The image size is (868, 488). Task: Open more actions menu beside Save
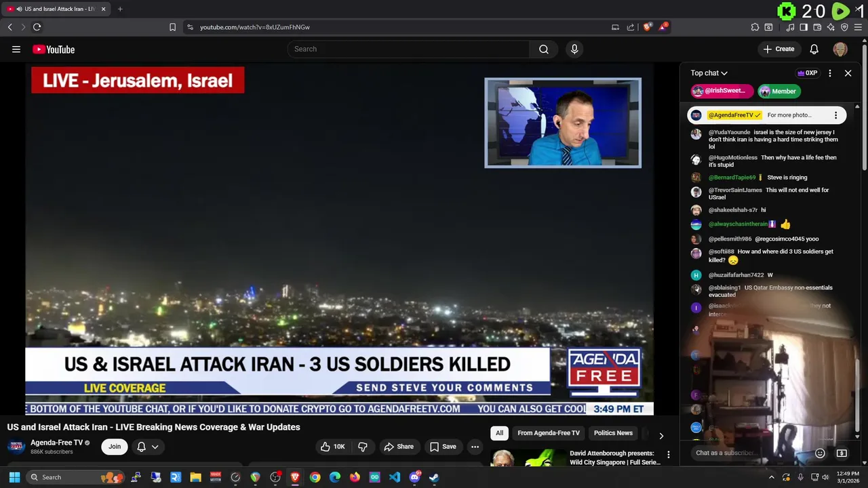[475, 447]
